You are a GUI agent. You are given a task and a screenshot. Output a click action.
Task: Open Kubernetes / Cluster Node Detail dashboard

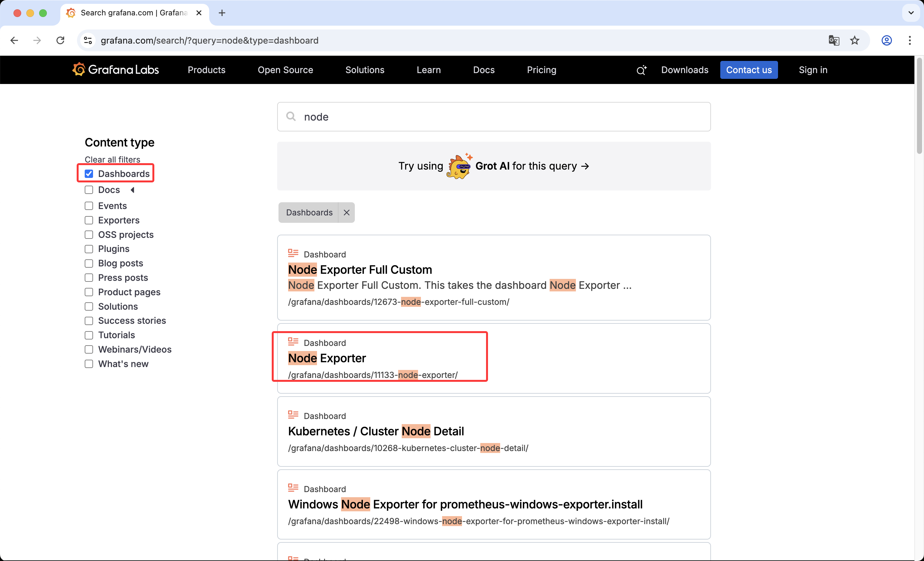pos(376,431)
